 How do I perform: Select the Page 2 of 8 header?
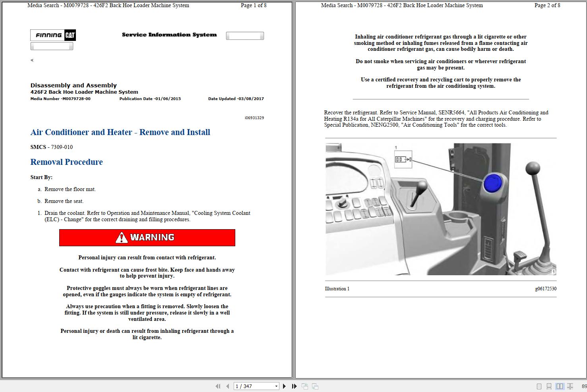point(547,5)
